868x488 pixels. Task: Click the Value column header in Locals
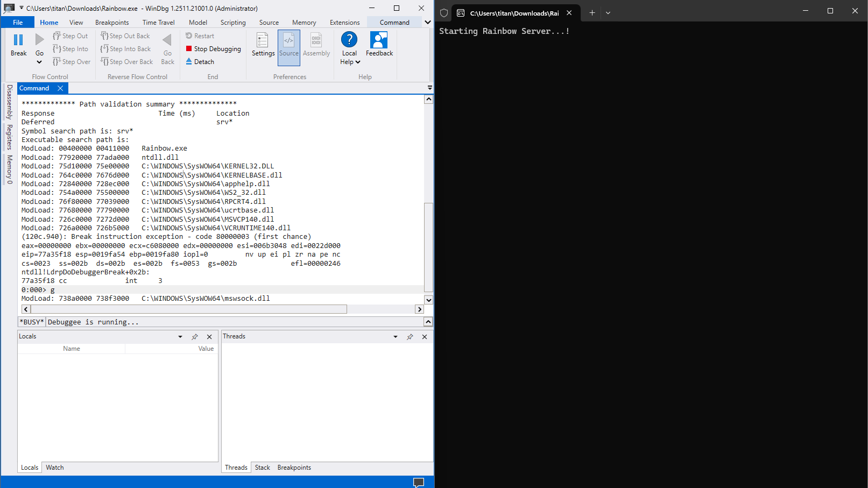(206, 349)
